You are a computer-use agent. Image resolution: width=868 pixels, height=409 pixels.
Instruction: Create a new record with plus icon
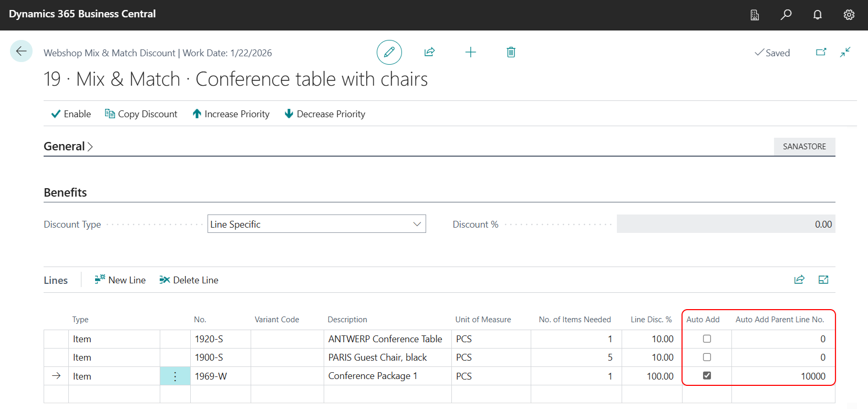471,52
